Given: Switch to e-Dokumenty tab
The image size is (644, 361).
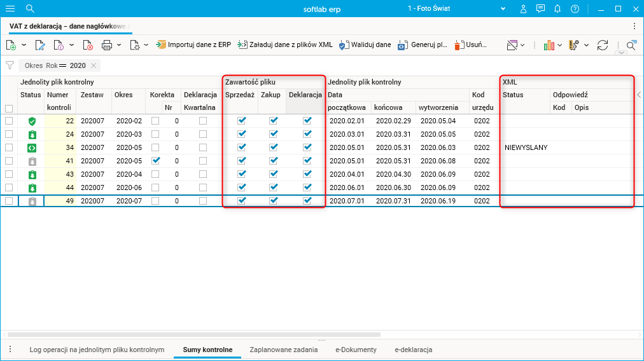Looking at the screenshot, I should point(356,350).
